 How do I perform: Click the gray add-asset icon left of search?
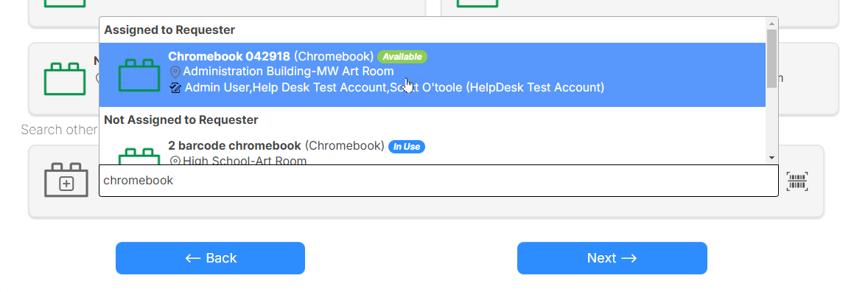tap(66, 180)
